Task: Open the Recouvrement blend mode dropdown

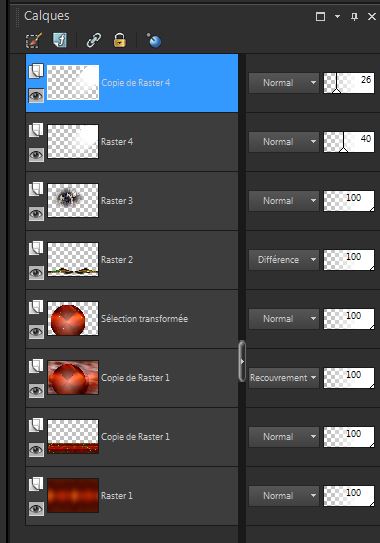Action: click(x=284, y=377)
